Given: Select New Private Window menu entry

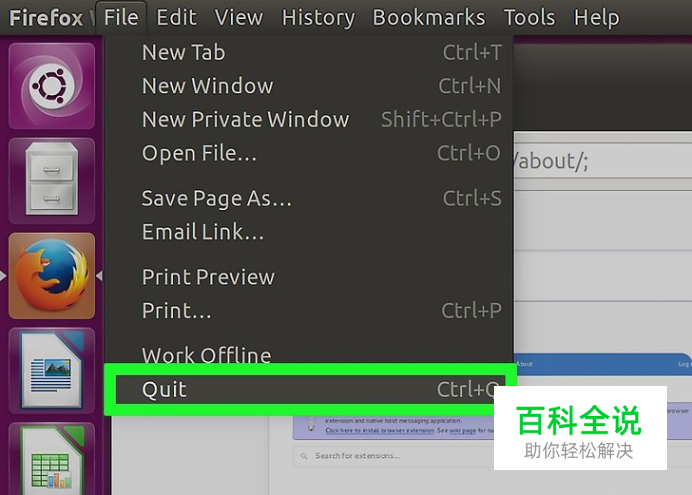Looking at the screenshot, I should click(x=309, y=119).
